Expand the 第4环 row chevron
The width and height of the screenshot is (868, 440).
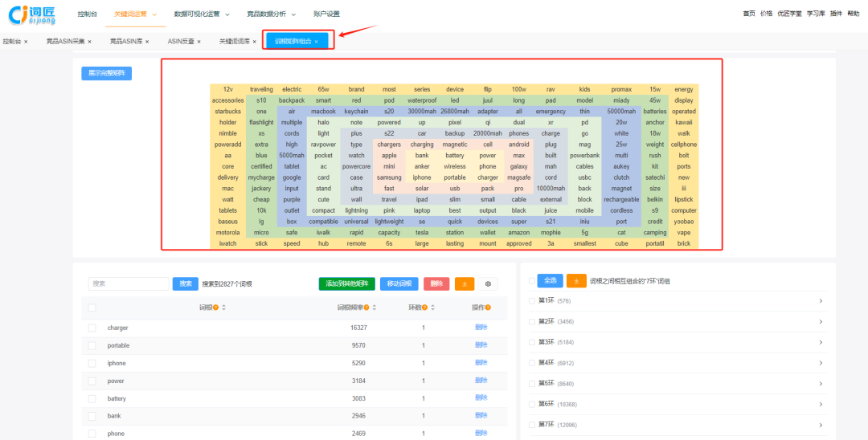coord(821,363)
